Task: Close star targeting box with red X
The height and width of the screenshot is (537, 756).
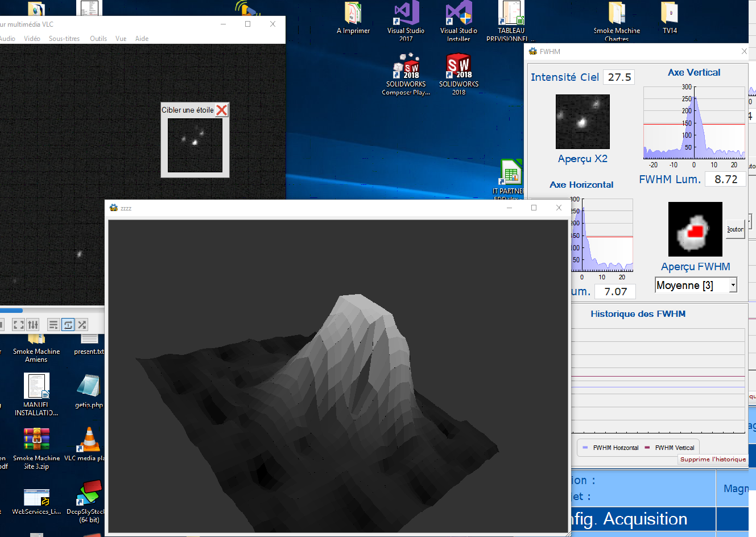Action: click(222, 110)
